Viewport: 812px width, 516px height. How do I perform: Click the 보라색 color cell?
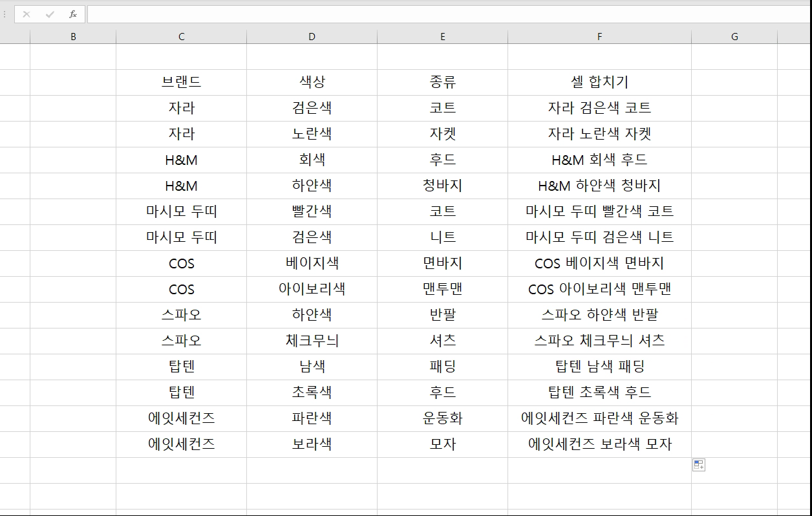click(312, 444)
